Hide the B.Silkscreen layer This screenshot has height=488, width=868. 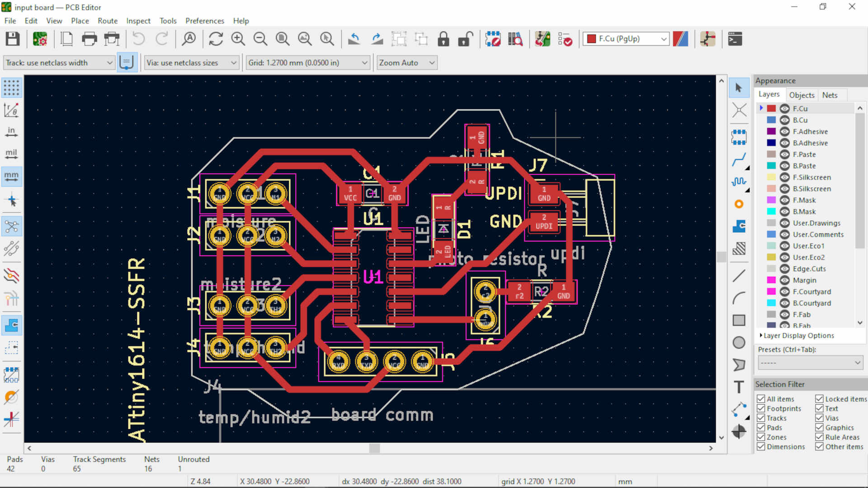pos(784,189)
